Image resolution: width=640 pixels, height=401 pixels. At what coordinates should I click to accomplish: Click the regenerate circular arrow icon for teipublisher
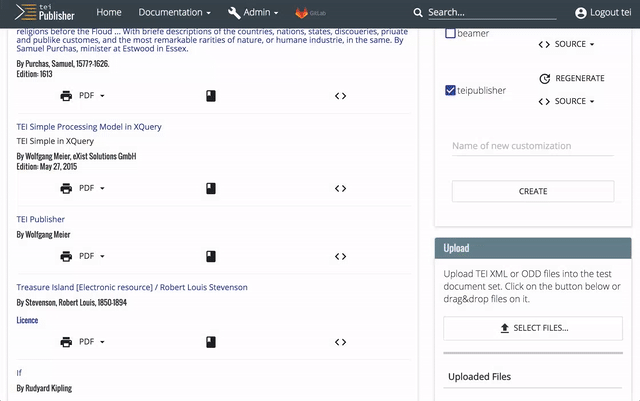544,79
